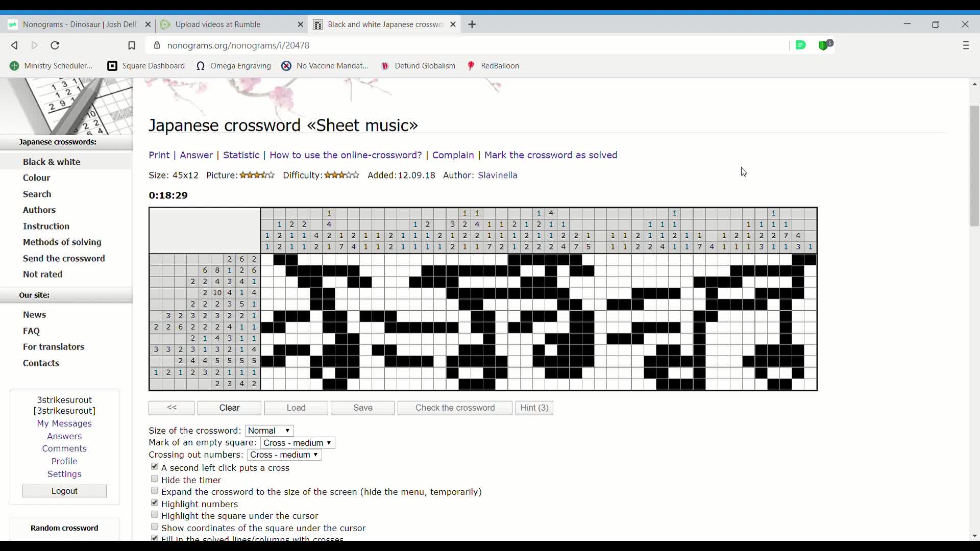
Task: Open the browser hamburger menu icon
Action: 966,45
